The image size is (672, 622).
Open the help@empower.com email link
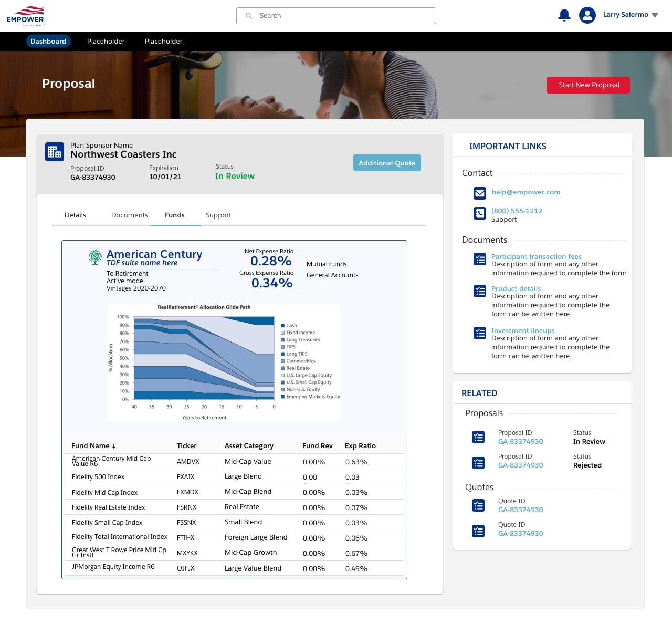point(526,192)
